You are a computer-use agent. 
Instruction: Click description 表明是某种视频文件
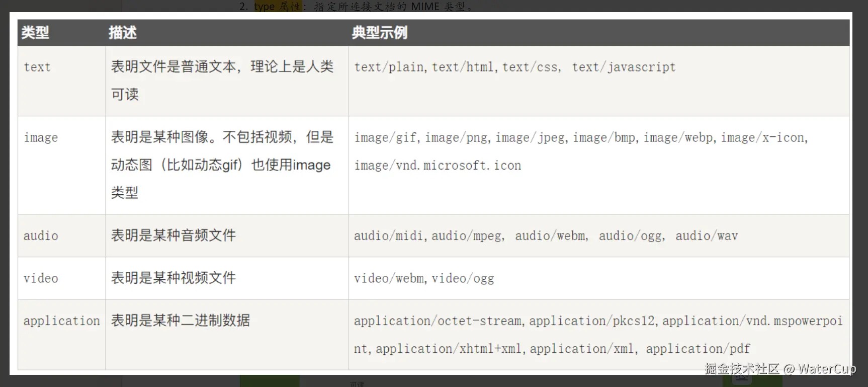pyautogui.click(x=173, y=278)
